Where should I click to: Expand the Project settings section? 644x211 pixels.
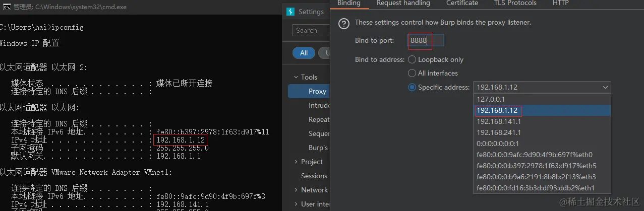coord(296,162)
